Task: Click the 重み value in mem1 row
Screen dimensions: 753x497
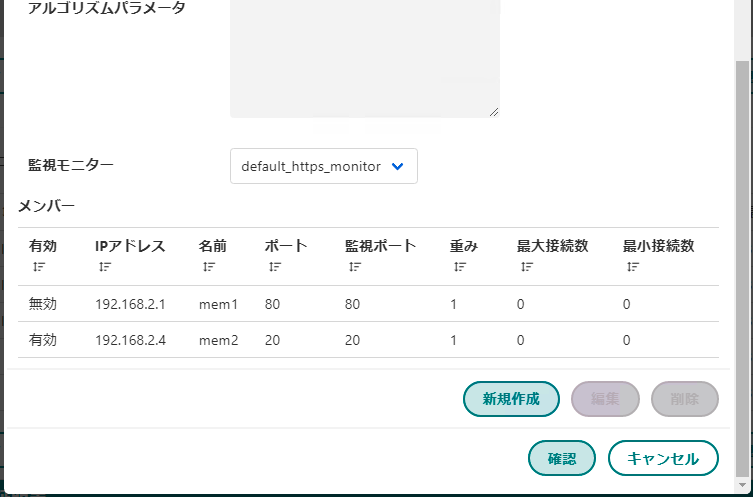Action: (453, 304)
